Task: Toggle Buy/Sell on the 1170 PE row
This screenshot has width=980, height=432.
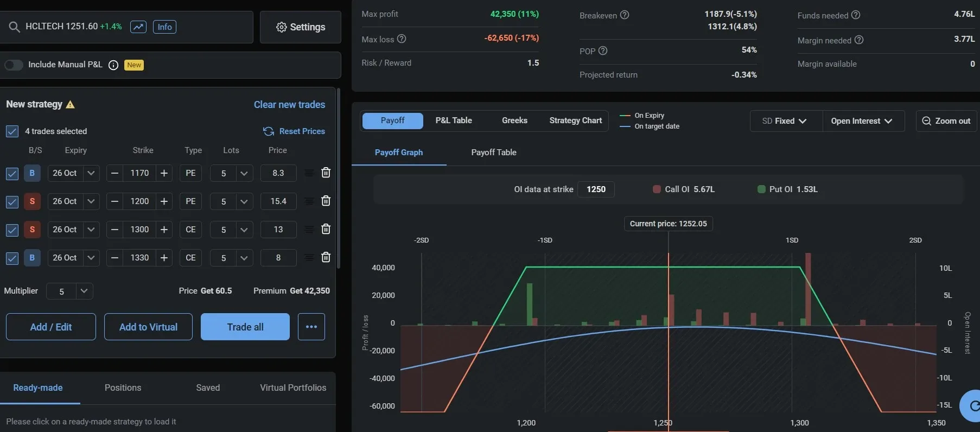Action: (32, 173)
